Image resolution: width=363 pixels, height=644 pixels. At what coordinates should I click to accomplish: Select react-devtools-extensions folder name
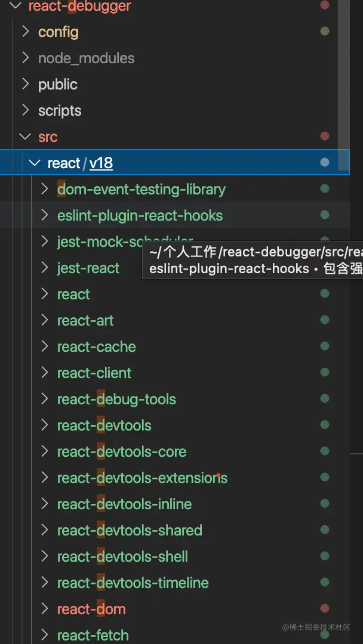142,478
